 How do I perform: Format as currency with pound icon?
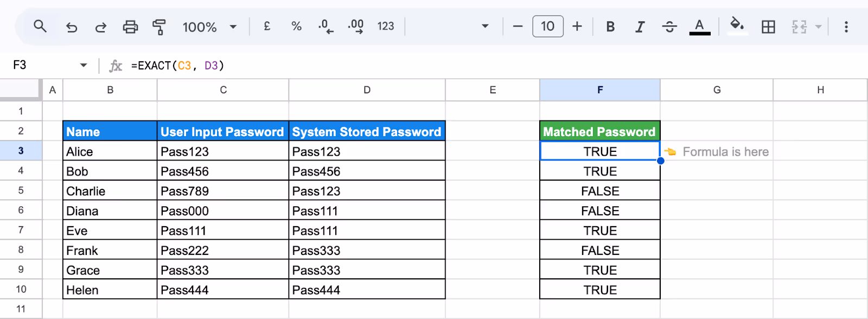coord(267,26)
